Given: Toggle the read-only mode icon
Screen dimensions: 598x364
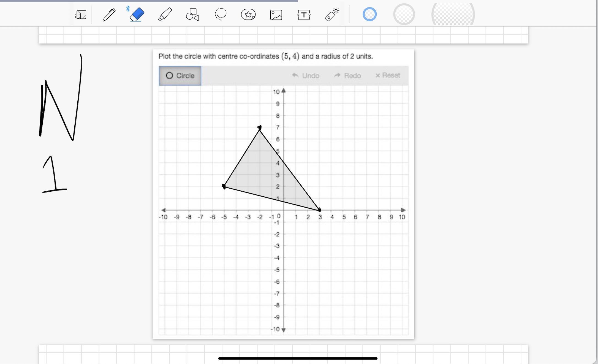Looking at the screenshot, I should click(x=81, y=15).
